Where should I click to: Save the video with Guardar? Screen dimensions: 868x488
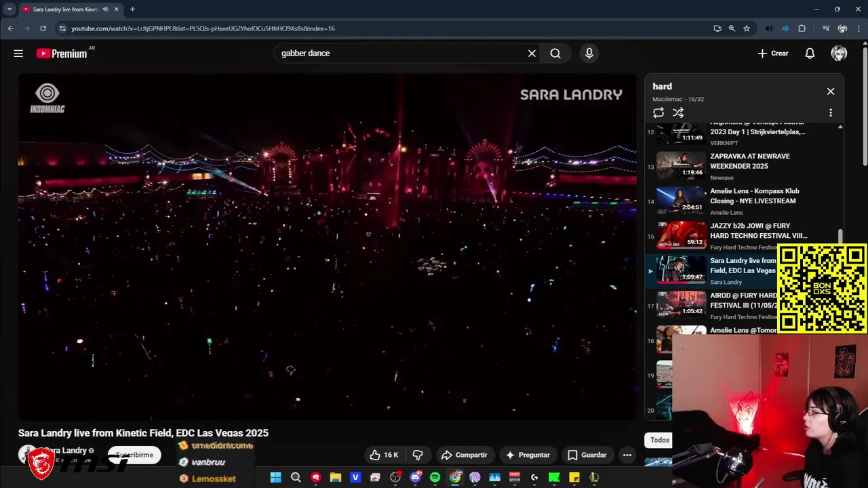(x=587, y=455)
